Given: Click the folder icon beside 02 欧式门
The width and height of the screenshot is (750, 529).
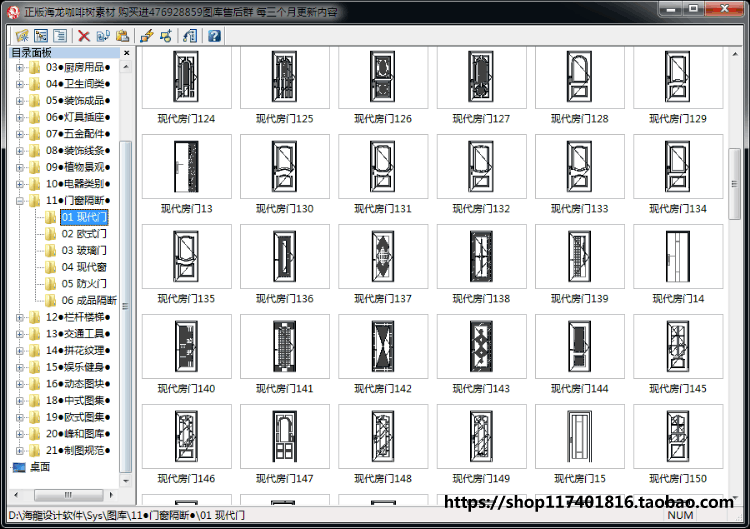Looking at the screenshot, I should pos(50,234).
